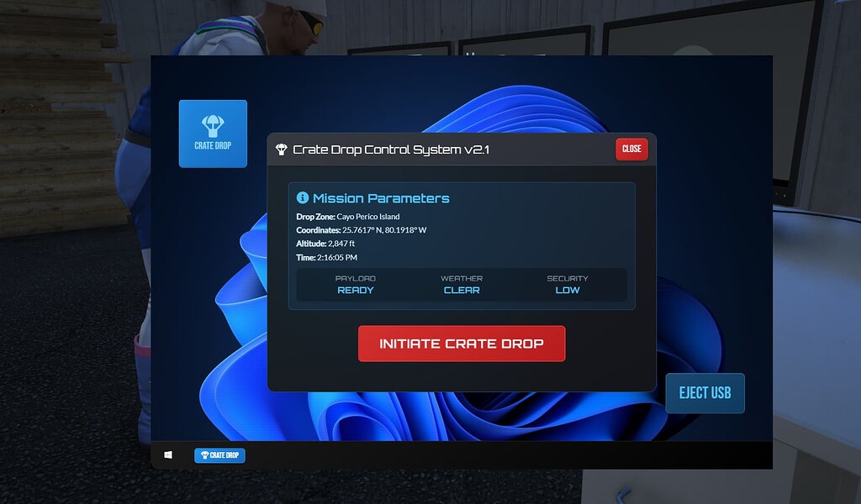Toggle the PAYLOAD READY status

356,284
